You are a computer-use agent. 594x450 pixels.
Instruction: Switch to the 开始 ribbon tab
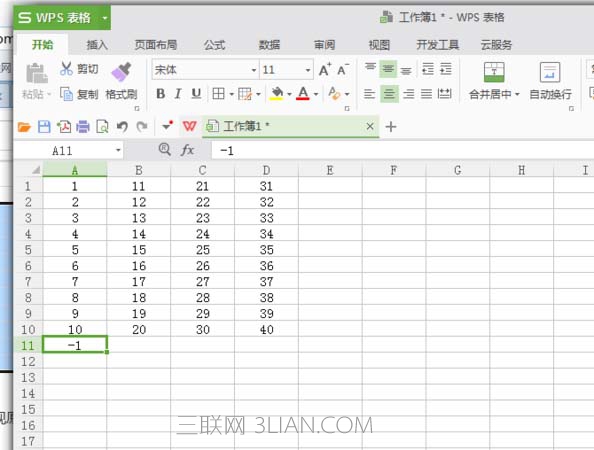(x=42, y=45)
